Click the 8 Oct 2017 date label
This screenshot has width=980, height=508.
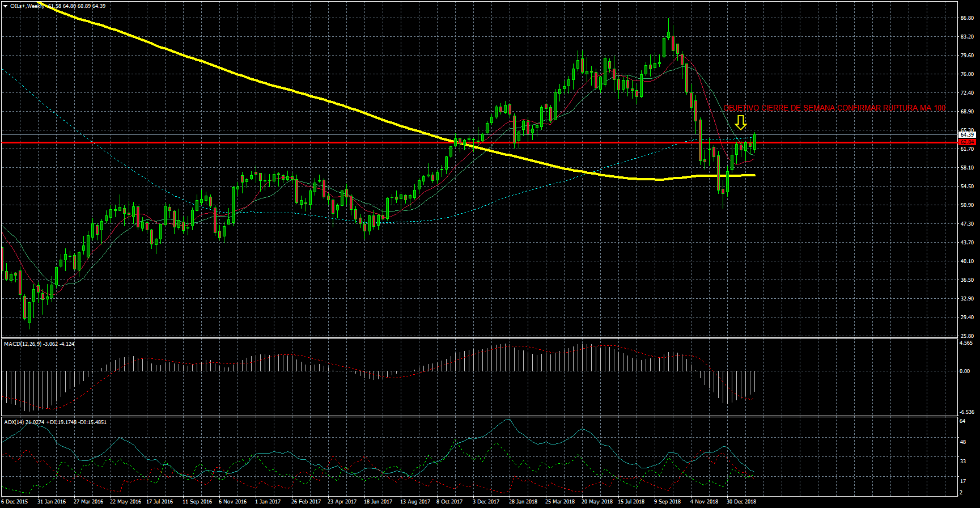[449, 502]
